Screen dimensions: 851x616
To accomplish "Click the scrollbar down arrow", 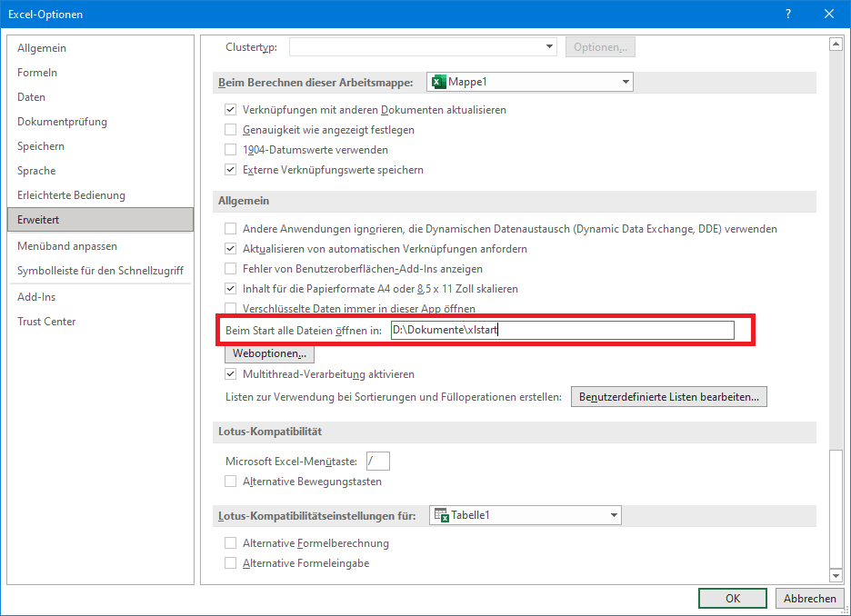I will [x=836, y=575].
